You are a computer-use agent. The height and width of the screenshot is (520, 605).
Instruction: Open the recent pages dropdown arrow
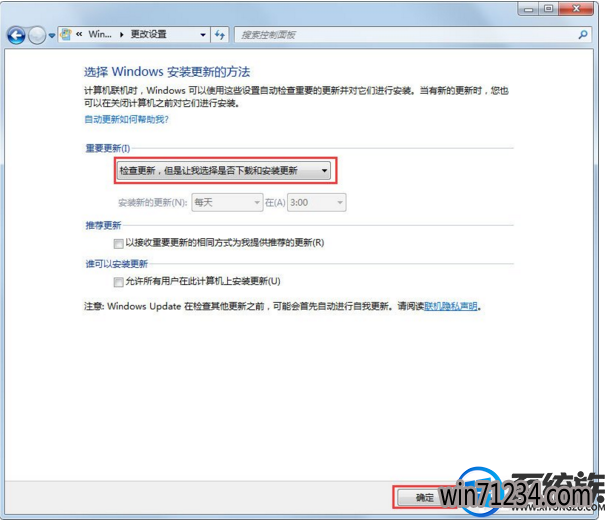coord(52,35)
